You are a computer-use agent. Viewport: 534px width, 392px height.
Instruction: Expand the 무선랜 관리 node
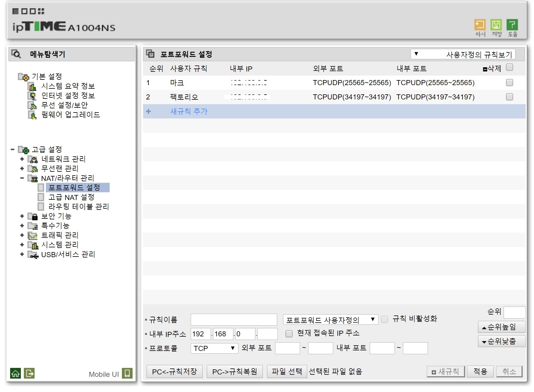click(x=22, y=169)
